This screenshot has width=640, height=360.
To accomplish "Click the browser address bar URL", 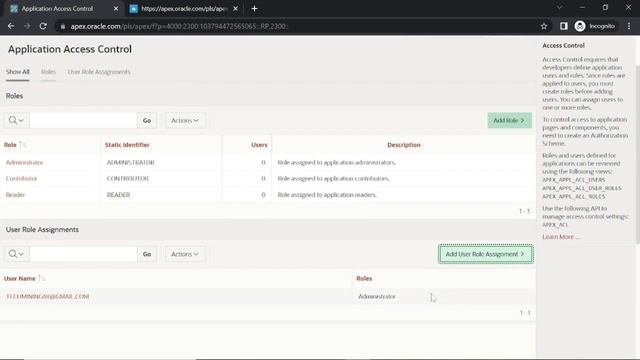I will pyautogui.click(x=179, y=26).
